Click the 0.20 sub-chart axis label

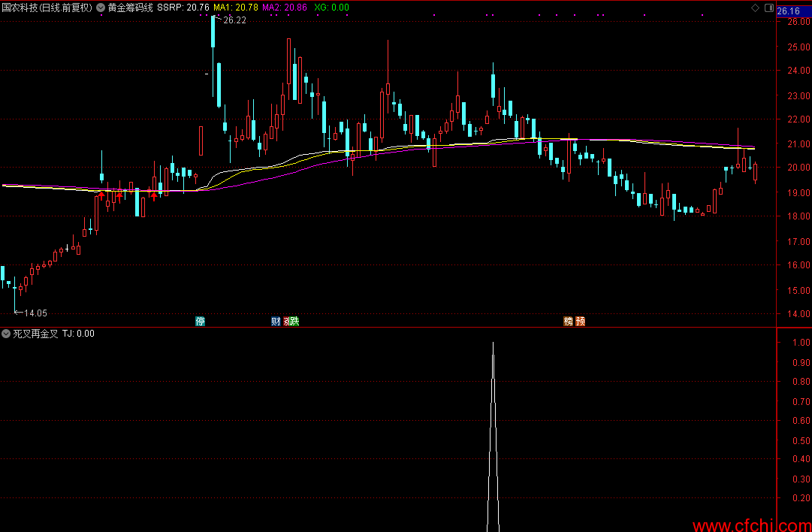801,498
